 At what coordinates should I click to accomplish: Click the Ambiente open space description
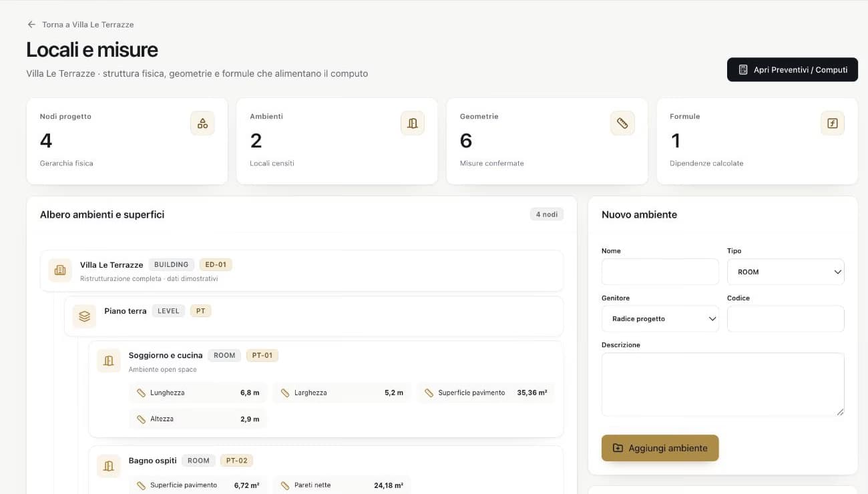pyautogui.click(x=163, y=370)
